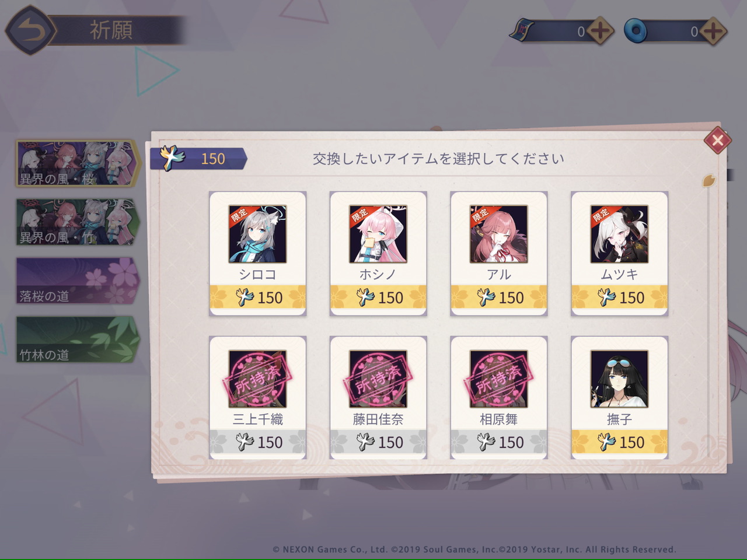Choose the ムツキ exchange card
The image size is (747, 560).
click(620, 253)
